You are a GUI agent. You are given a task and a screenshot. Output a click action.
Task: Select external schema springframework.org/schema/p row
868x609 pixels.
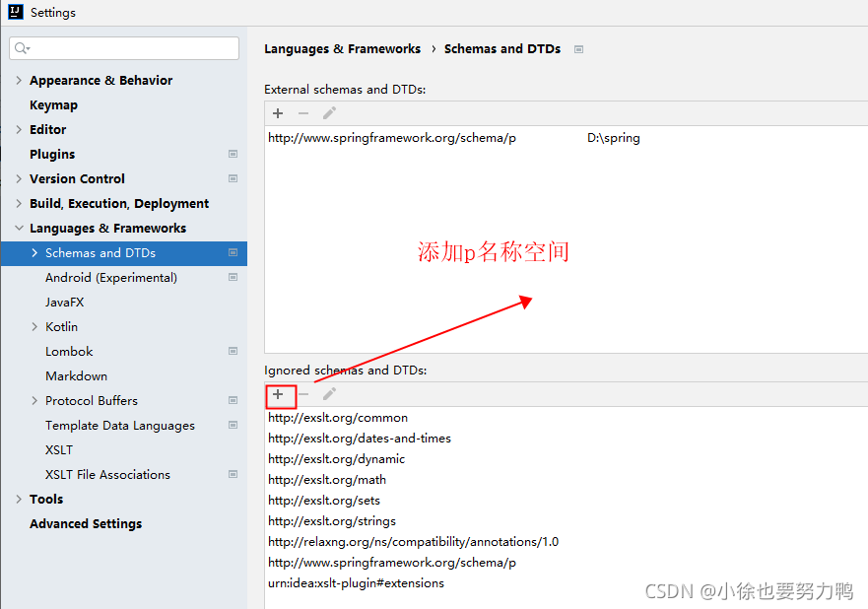click(x=566, y=138)
